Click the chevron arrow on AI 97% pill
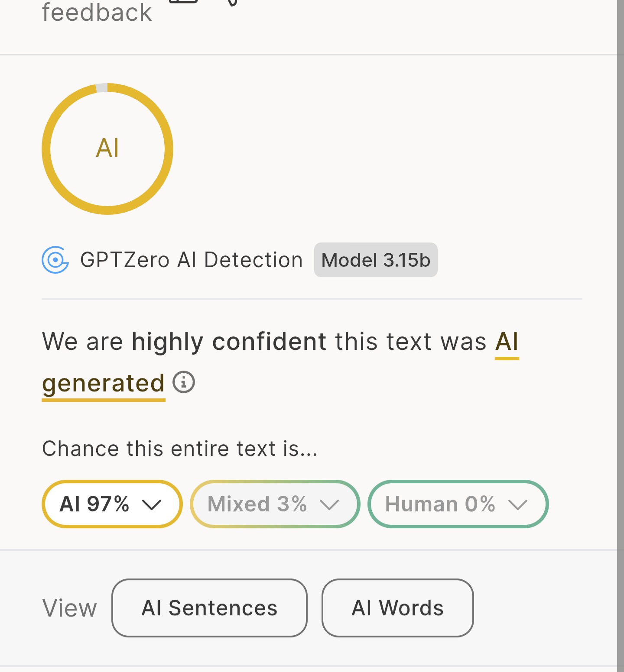The height and width of the screenshot is (672, 624). click(x=152, y=504)
